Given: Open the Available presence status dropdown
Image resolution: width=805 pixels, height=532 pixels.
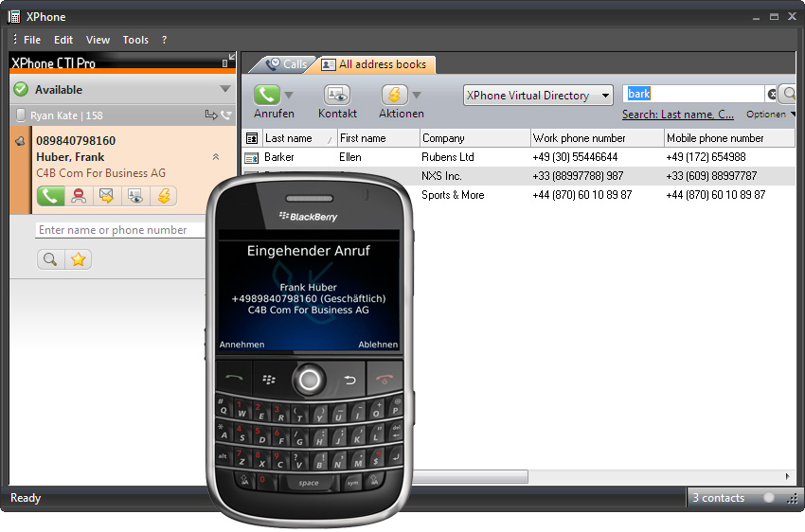Looking at the screenshot, I should (224, 90).
